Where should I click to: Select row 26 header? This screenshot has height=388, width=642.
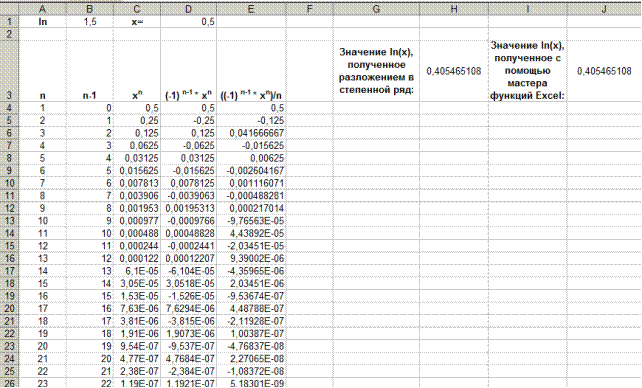click(x=9, y=383)
